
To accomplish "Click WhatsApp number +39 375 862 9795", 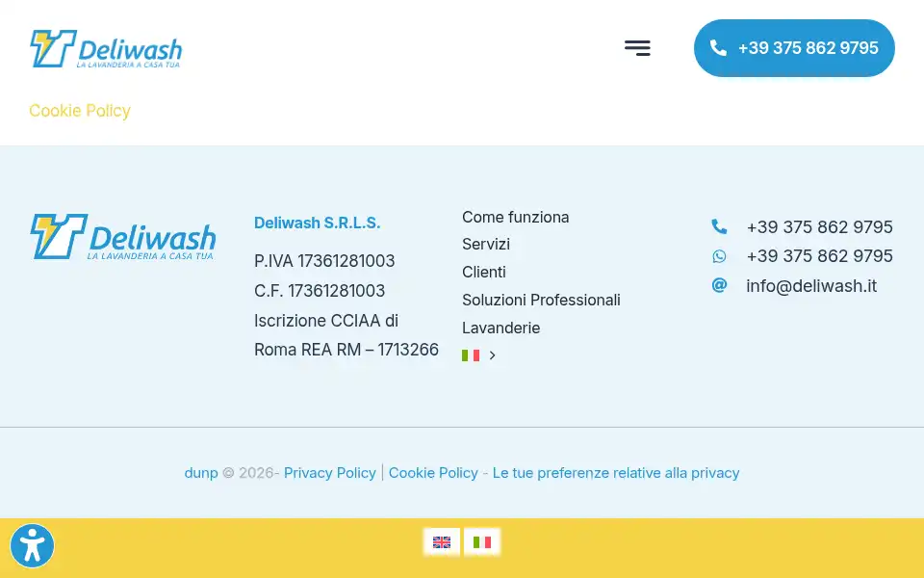I will tap(819, 256).
